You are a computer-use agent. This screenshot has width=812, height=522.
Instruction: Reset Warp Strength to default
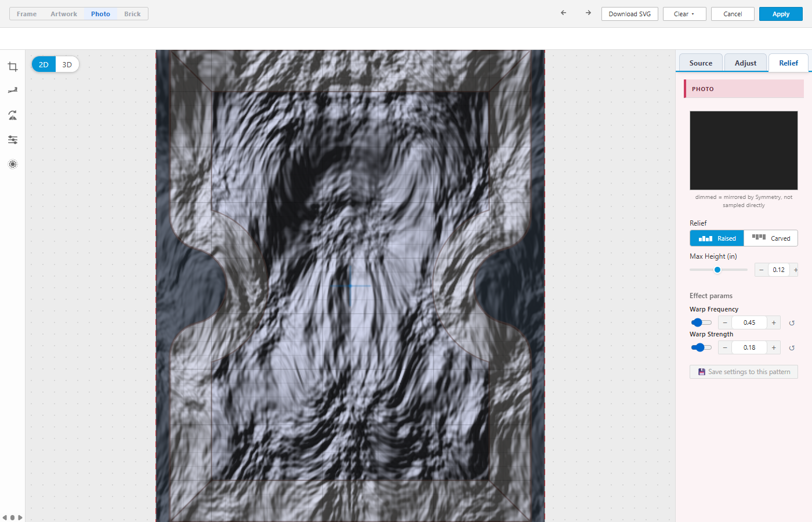click(792, 348)
